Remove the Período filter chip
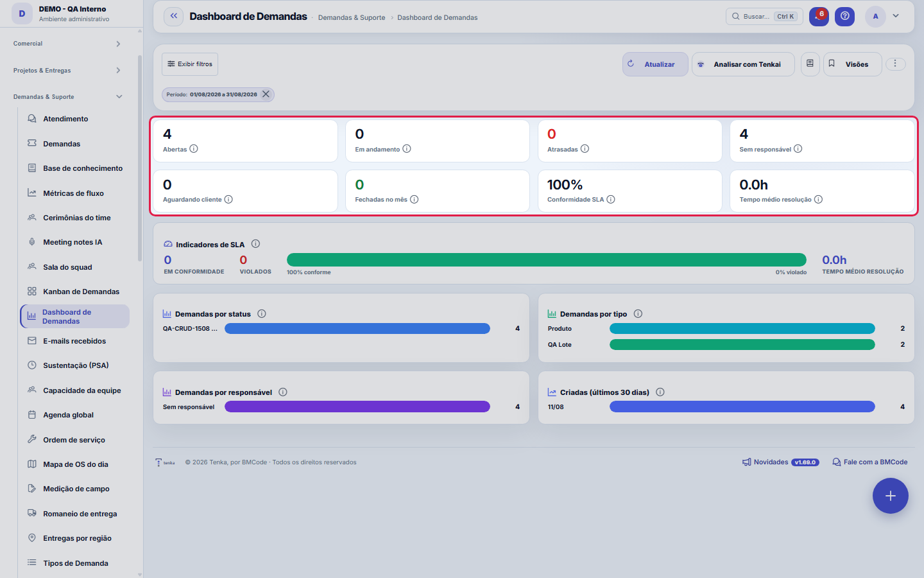 (266, 94)
